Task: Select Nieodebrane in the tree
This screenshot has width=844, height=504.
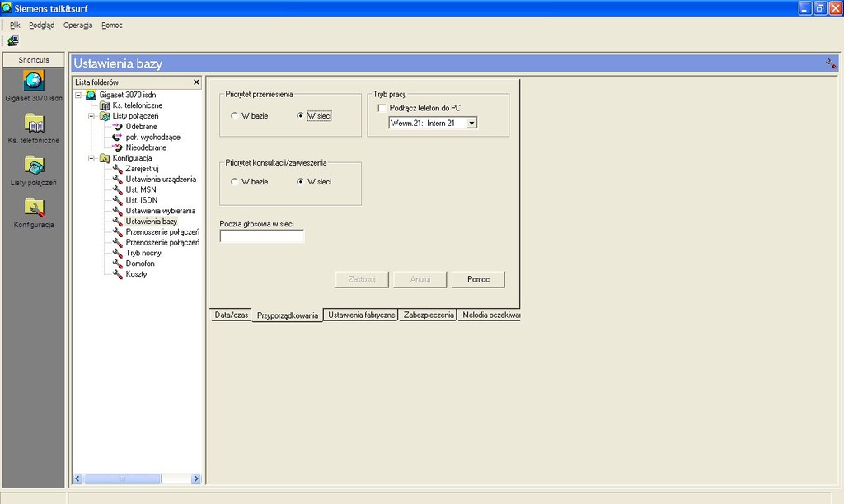Action: 146,147
